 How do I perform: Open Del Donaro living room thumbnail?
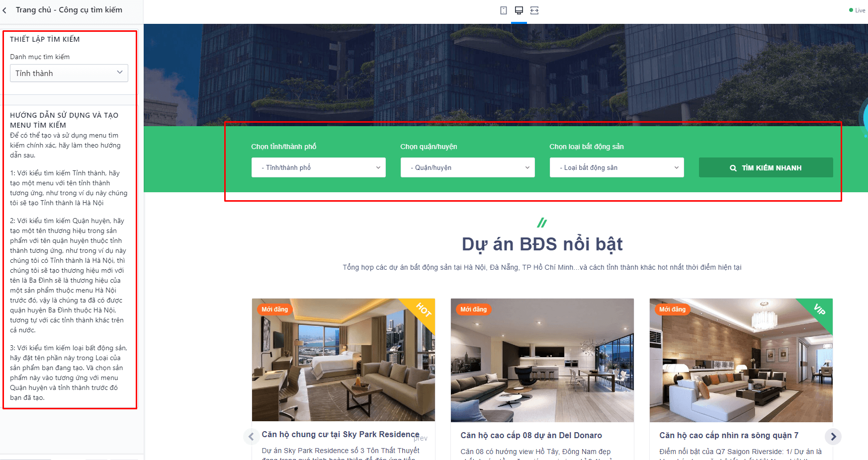pyautogui.click(x=542, y=360)
